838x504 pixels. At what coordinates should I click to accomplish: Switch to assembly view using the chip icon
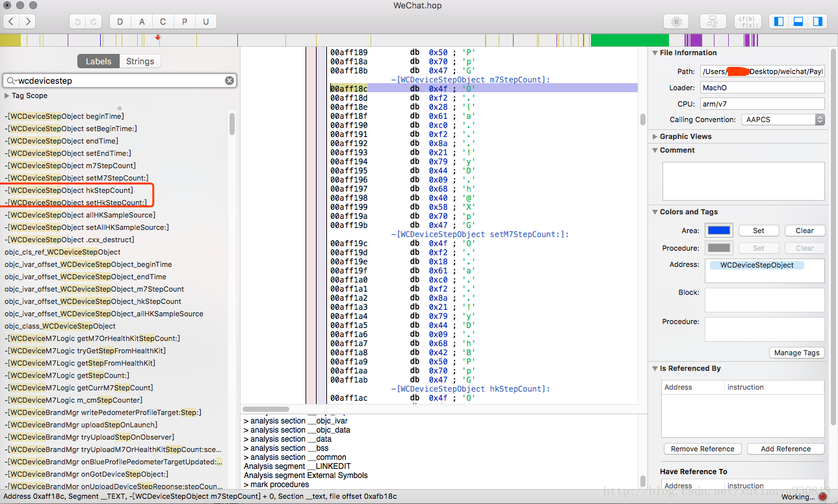coord(676,21)
